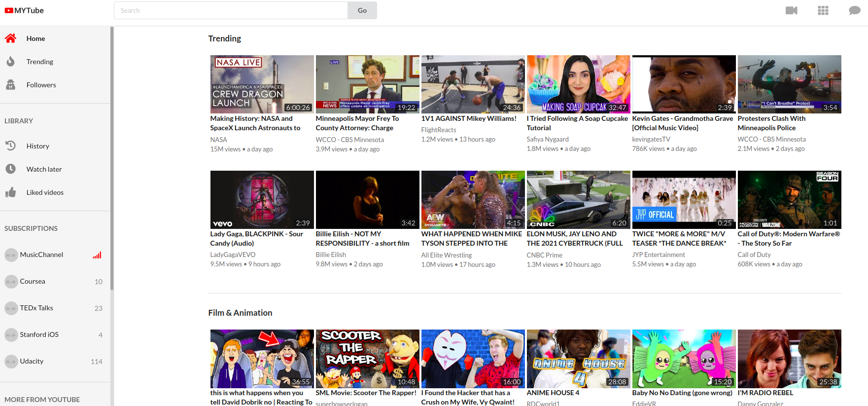The width and height of the screenshot is (868, 406).
Task: Click the MusicChannel avatar icon
Action: coord(11,255)
